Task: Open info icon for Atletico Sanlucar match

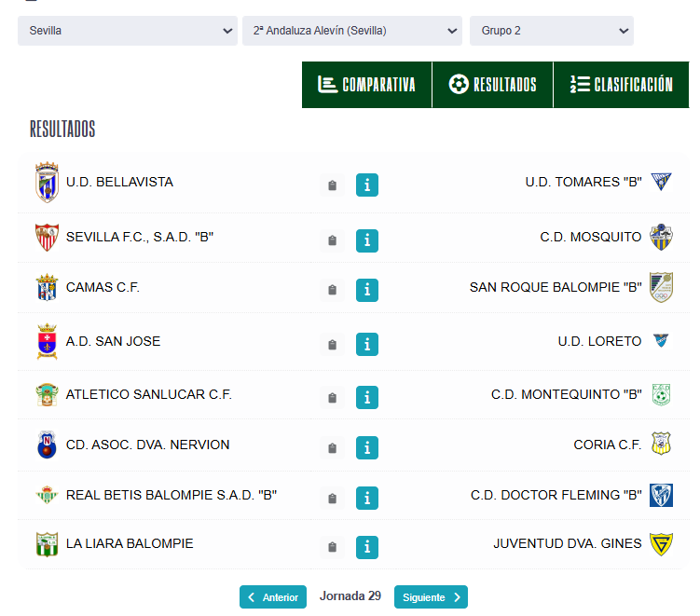Action: (x=367, y=397)
